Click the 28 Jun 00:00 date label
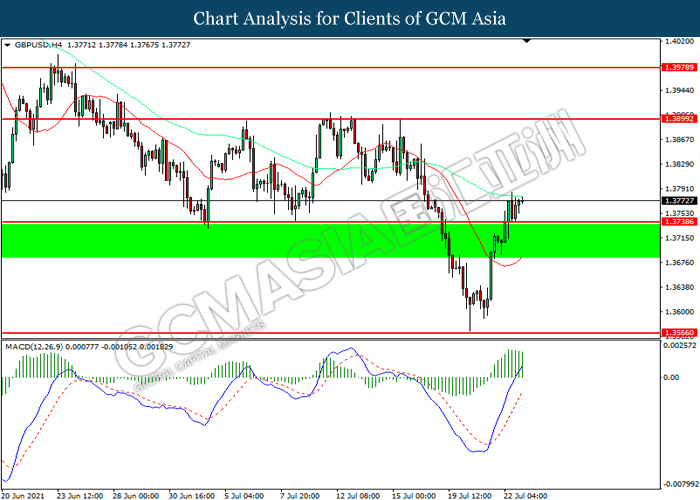 [136, 496]
